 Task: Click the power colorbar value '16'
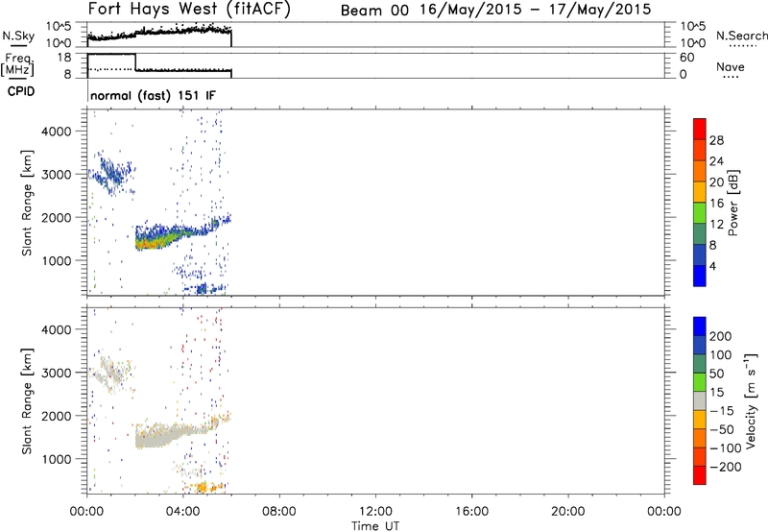(x=716, y=204)
